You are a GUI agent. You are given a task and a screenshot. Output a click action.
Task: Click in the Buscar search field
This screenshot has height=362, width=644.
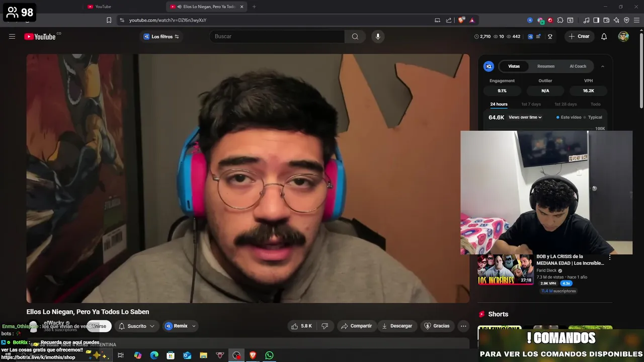click(x=277, y=36)
